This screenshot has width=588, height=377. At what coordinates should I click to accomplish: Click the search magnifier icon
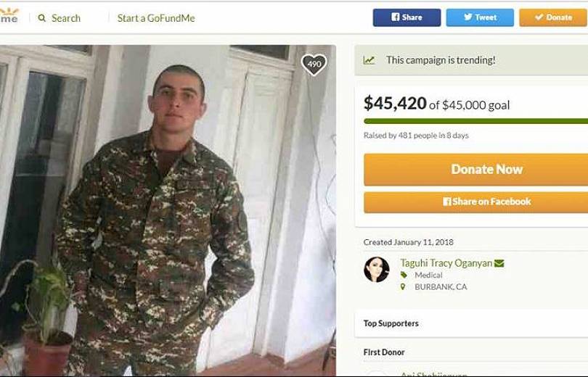[x=42, y=18]
